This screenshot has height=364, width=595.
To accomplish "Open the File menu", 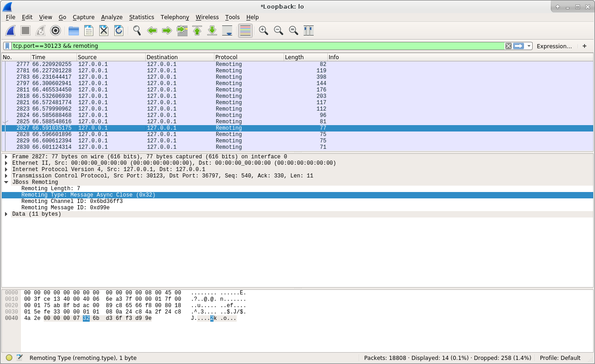I will (10, 17).
